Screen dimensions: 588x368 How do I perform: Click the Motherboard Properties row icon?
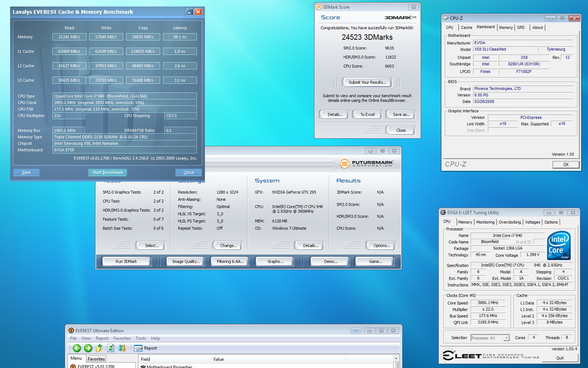pyautogui.click(x=143, y=367)
